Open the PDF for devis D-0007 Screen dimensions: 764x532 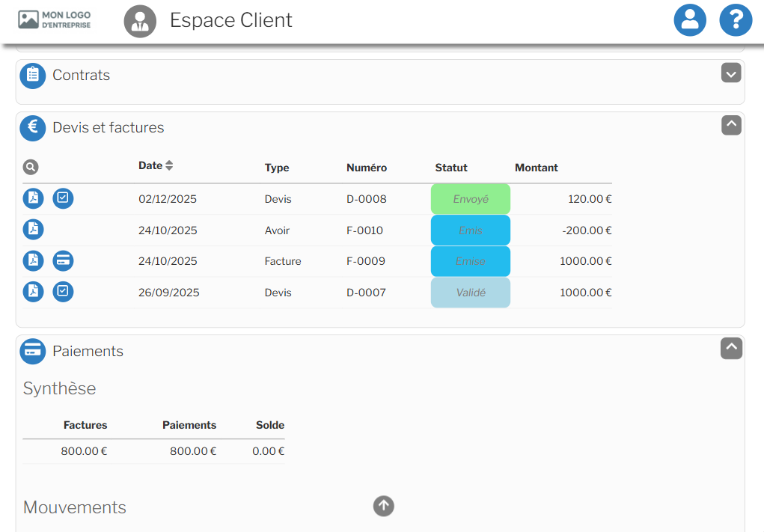[x=33, y=292]
